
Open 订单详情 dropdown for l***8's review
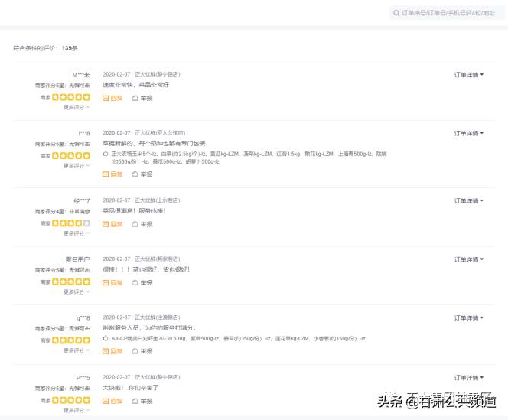click(x=468, y=134)
